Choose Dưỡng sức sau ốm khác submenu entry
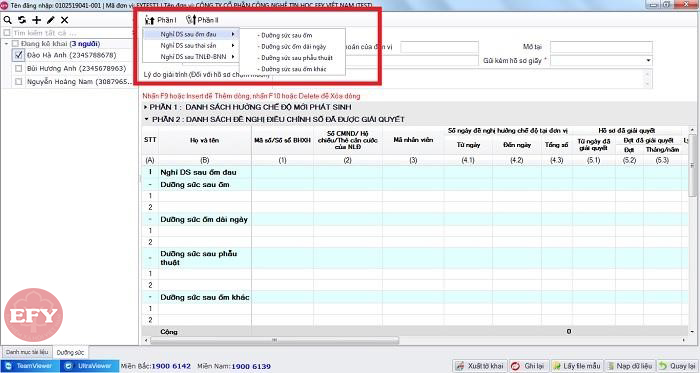This screenshot has width=700, height=373. (292, 69)
